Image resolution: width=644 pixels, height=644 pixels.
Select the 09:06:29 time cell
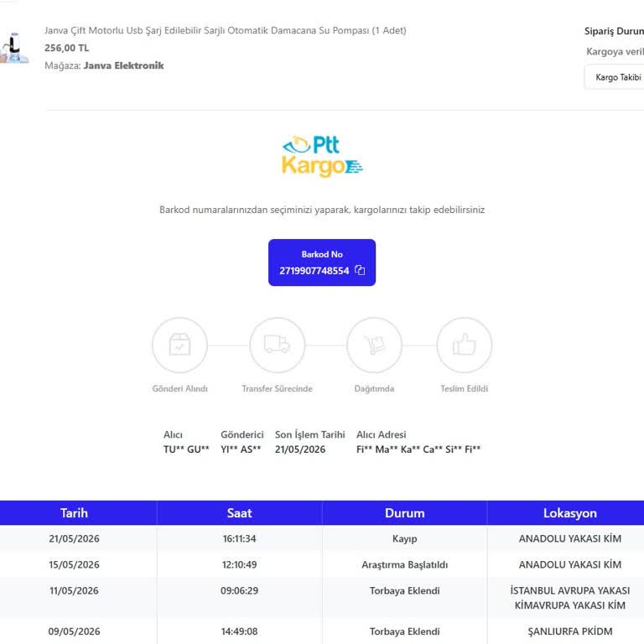(x=240, y=590)
